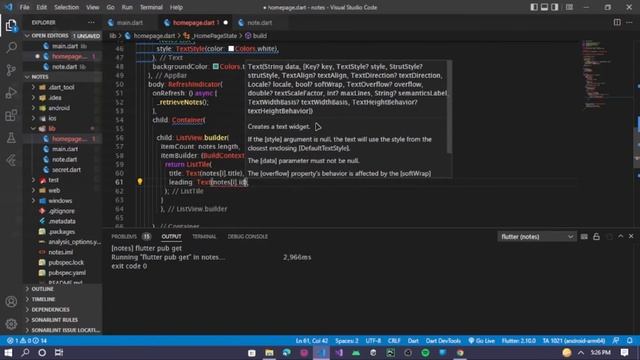Click errors and warnings count in status bar
640x360 pixels.
[x=27, y=340]
